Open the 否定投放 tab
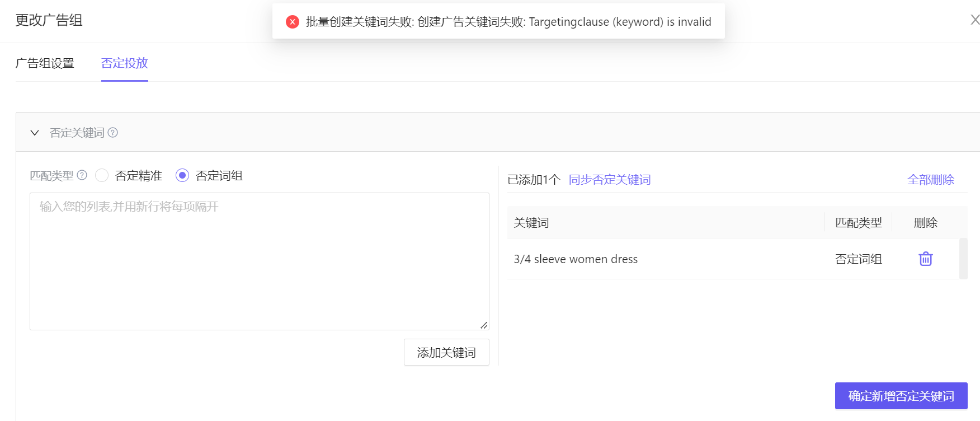The width and height of the screenshot is (980, 421). point(125,63)
